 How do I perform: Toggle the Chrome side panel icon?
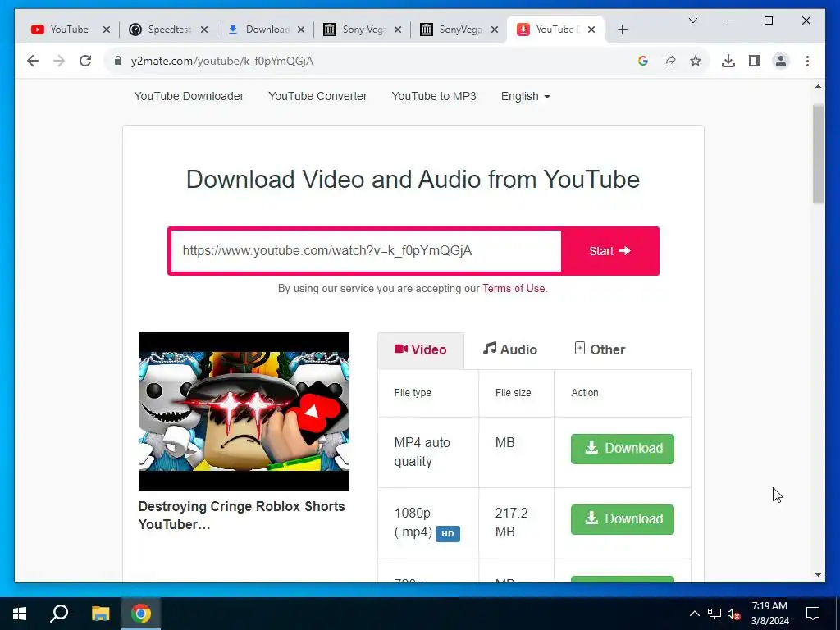(755, 61)
